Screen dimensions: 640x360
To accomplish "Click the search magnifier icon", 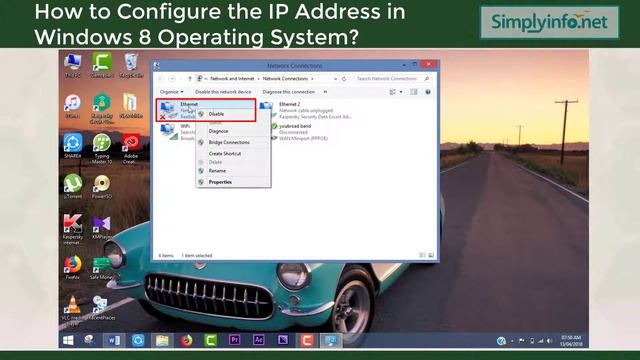I will coord(427,78).
